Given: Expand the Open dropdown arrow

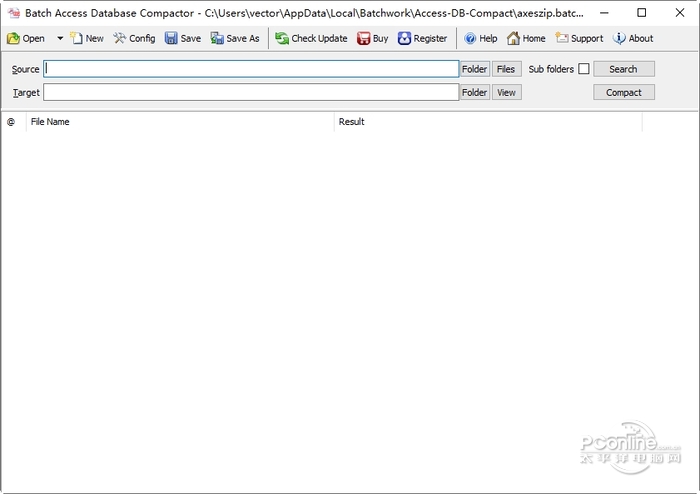Looking at the screenshot, I should tap(60, 38).
